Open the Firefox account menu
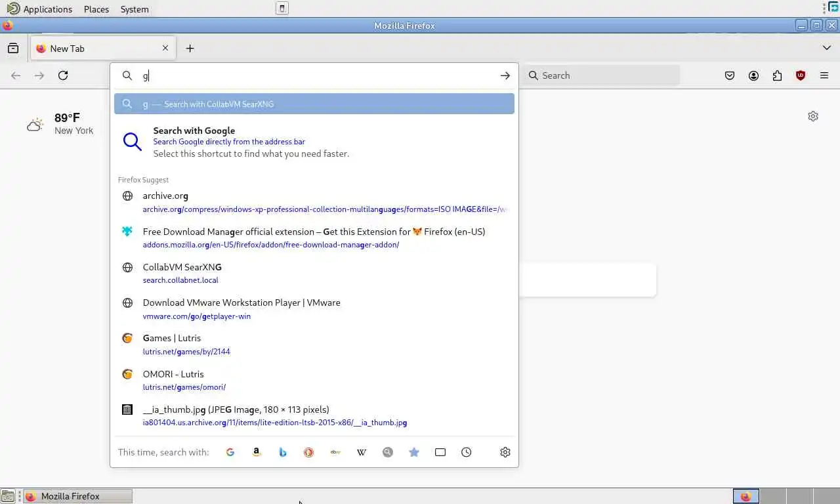 tap(753, 75)
